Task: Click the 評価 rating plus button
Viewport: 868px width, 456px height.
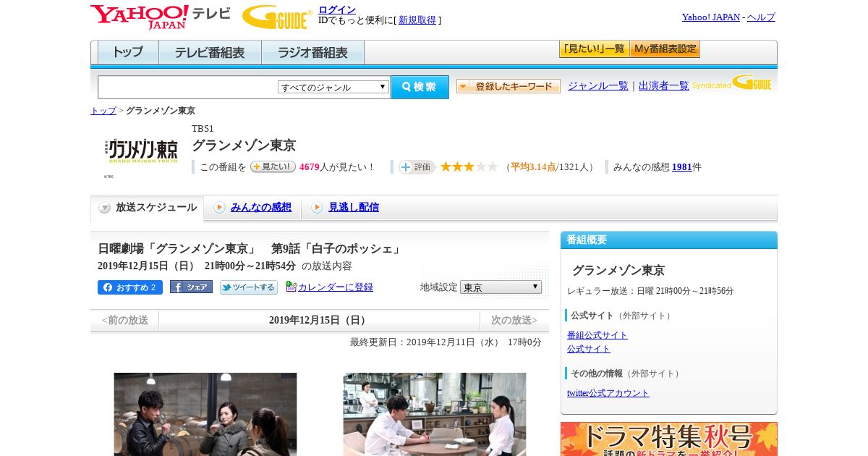Action: point(417,167)
